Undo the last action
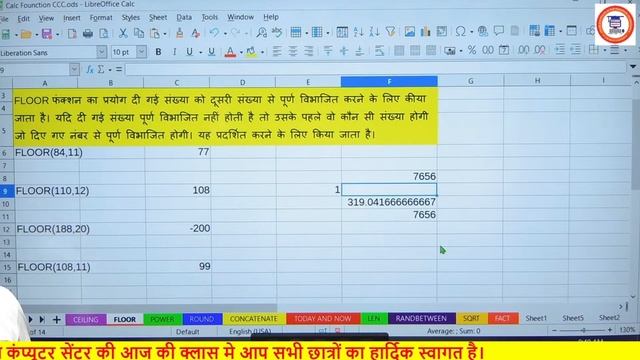Image resolution: width=640 pixels, height=360 pixels. [214, 33]
